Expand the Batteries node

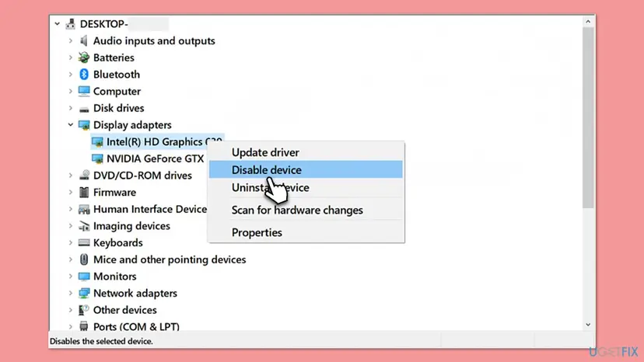click(x=71, y=57)
